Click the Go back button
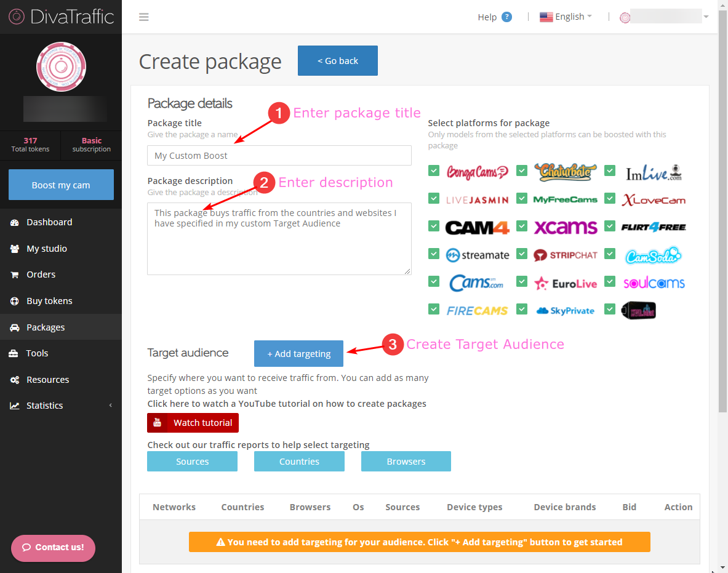This screenshot has height=573, width=728. [337, 61]
